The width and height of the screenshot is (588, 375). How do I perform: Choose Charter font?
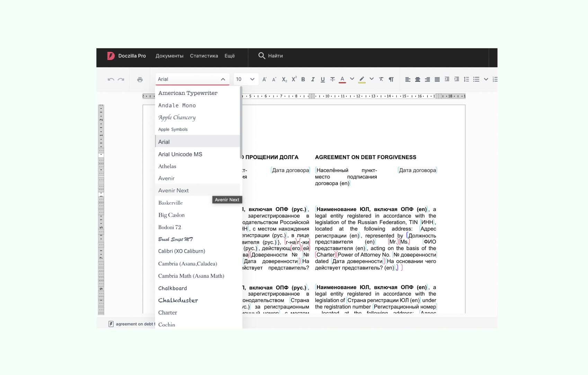click(x=197, y=312)
